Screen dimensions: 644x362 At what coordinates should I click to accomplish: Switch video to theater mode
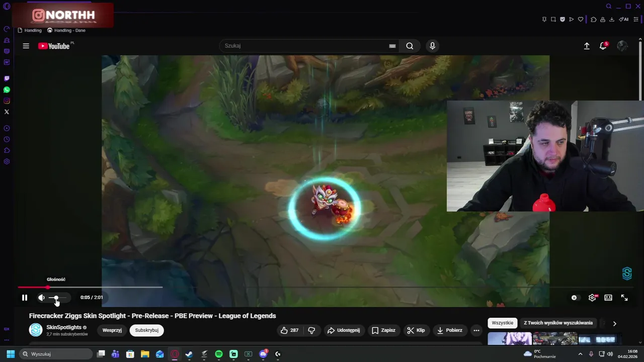click(608, 298)
